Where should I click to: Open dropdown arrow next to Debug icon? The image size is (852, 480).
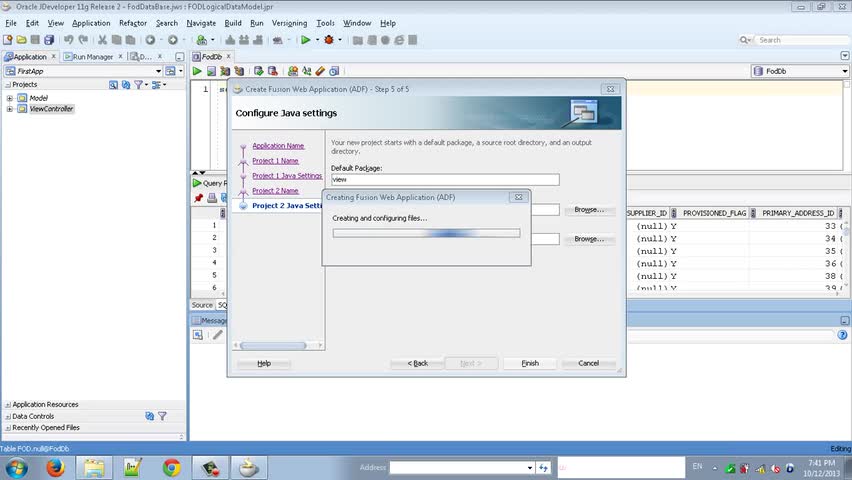[x=340, y=40]
